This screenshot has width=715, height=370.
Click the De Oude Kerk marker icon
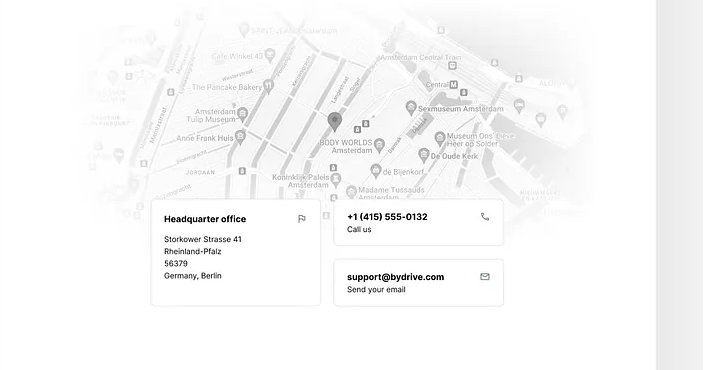pyautogui.click(x=424, y=155)
